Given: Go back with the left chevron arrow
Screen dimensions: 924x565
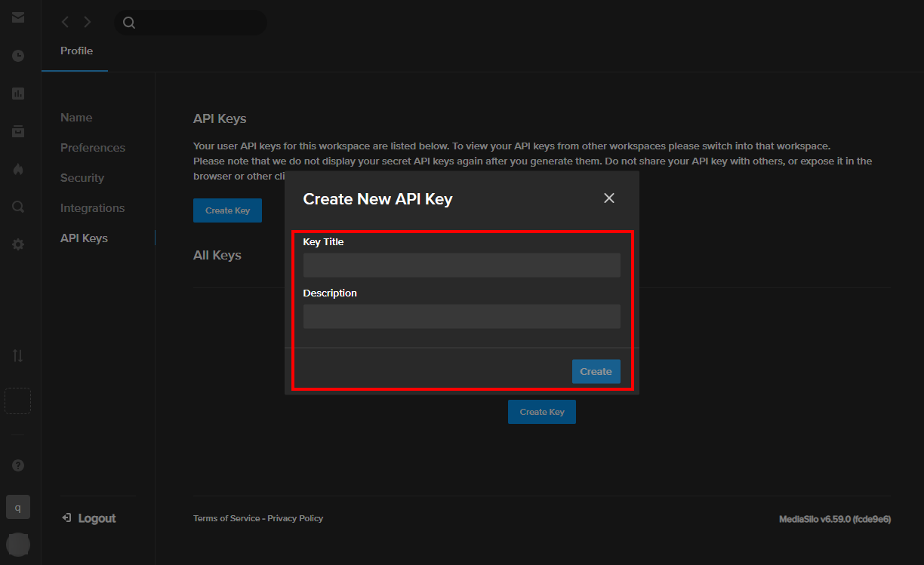Looking at the screenshot, I should click(65, 23).
